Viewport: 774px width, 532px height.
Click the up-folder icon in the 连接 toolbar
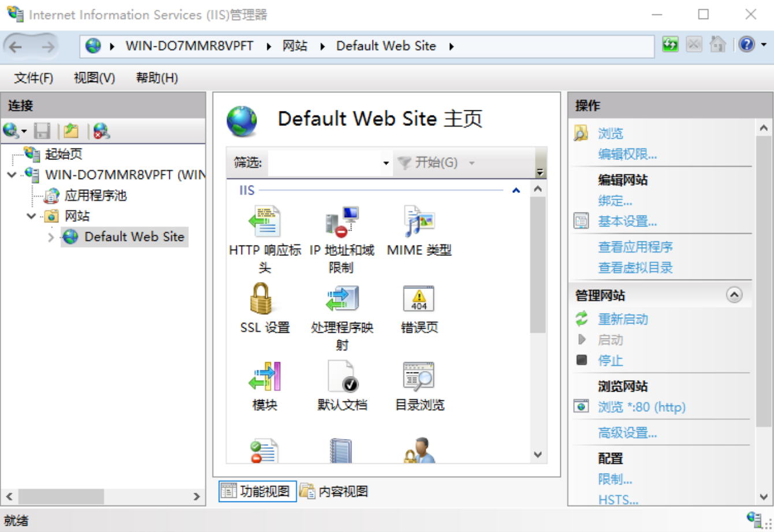click(72, 131)
